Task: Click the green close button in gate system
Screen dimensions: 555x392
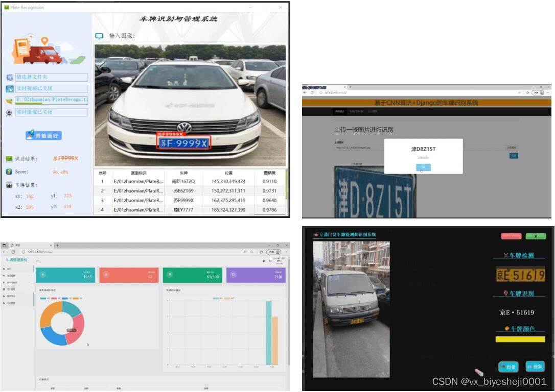Action: point(536,236)
